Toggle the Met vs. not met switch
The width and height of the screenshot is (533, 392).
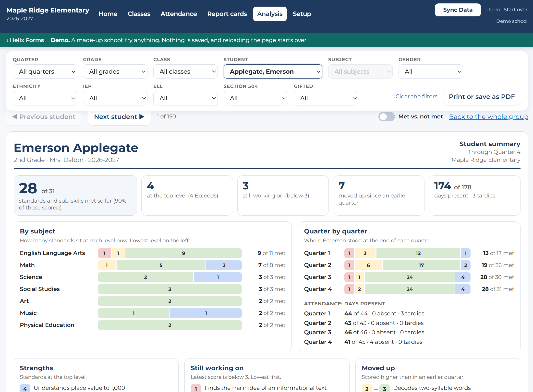tap(386, 117)
